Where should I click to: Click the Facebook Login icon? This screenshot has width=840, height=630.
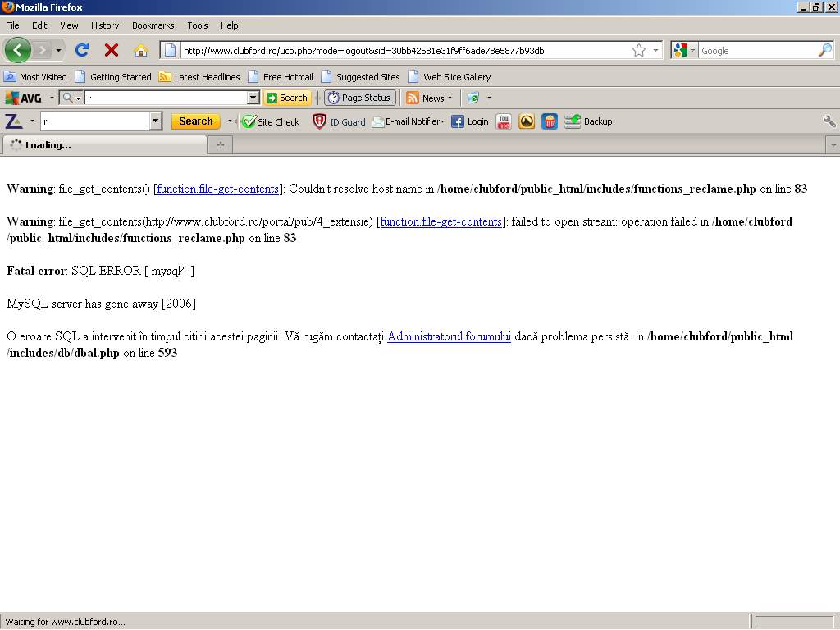click(x=469, y=121)
